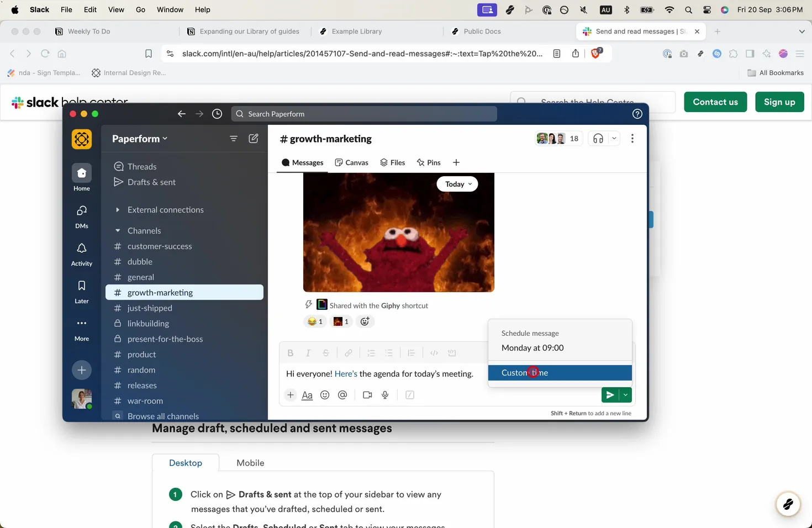Viewport: 812px width, 528px height.
Task: Toggle strikethrough formatting in composer
Action: [x=326, y=353]
